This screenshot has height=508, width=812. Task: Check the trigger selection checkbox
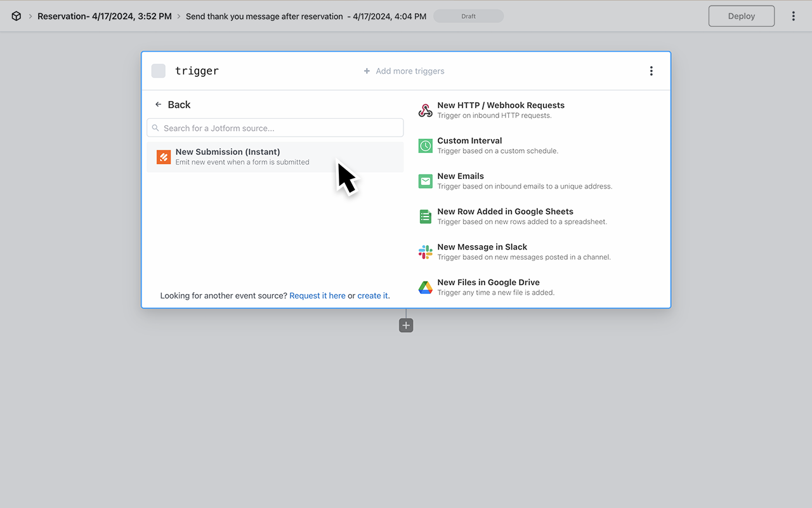[158, 70]
